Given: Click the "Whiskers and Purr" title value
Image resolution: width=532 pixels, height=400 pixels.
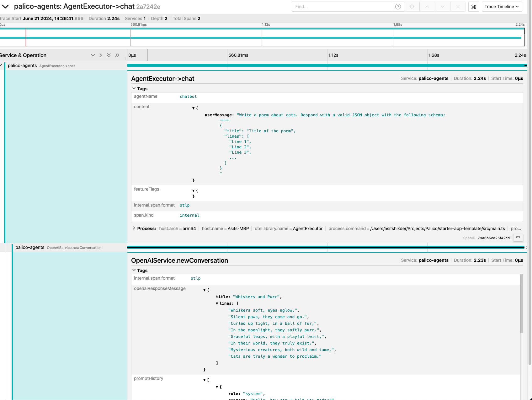Looking at the screenshot, I should tap(257, 297).
